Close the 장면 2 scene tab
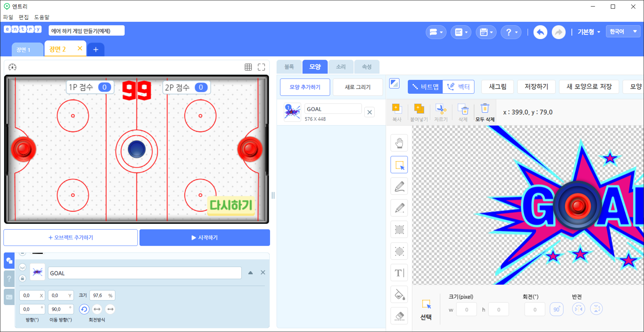This screenshot has height=332, width=644. click(x=80, y=48)
